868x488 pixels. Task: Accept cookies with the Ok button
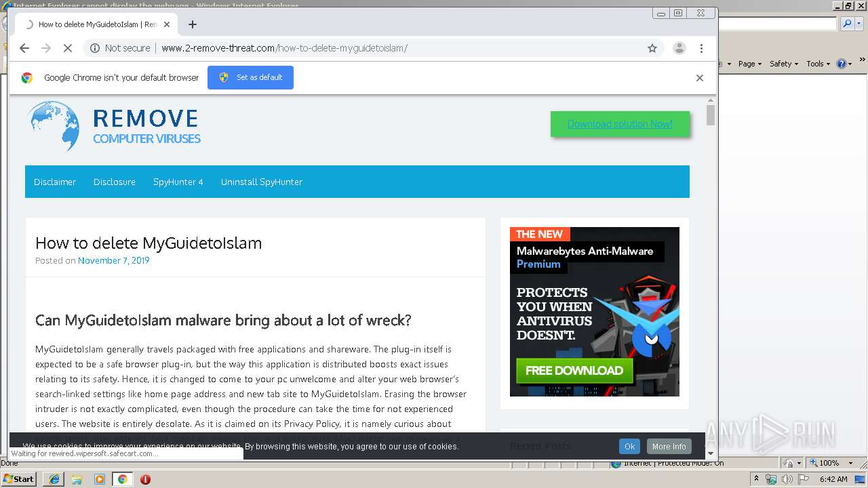629,446
